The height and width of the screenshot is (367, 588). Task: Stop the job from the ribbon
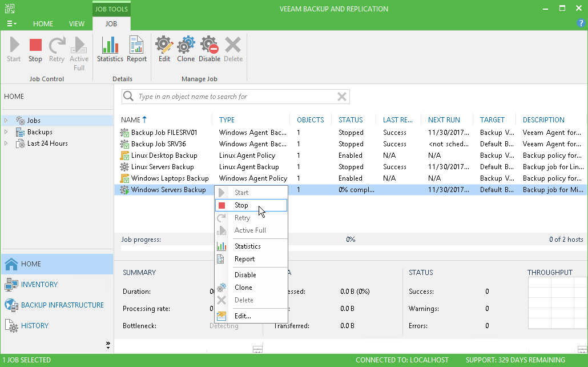pyautogui.click(x=35, y=50)
